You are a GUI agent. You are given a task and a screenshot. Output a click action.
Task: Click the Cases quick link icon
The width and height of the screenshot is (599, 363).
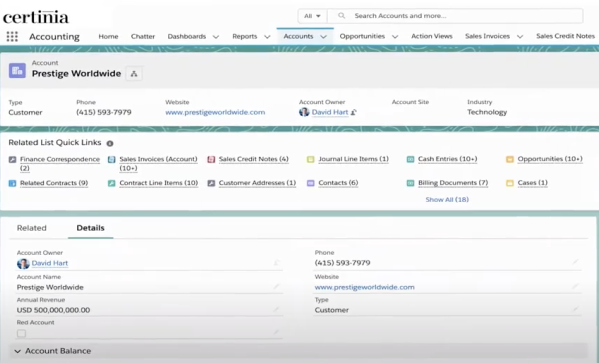510,183
